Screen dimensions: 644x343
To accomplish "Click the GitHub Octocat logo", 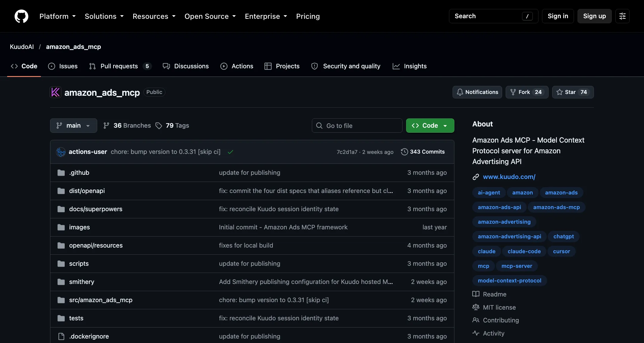I will (x=21, y=16).
